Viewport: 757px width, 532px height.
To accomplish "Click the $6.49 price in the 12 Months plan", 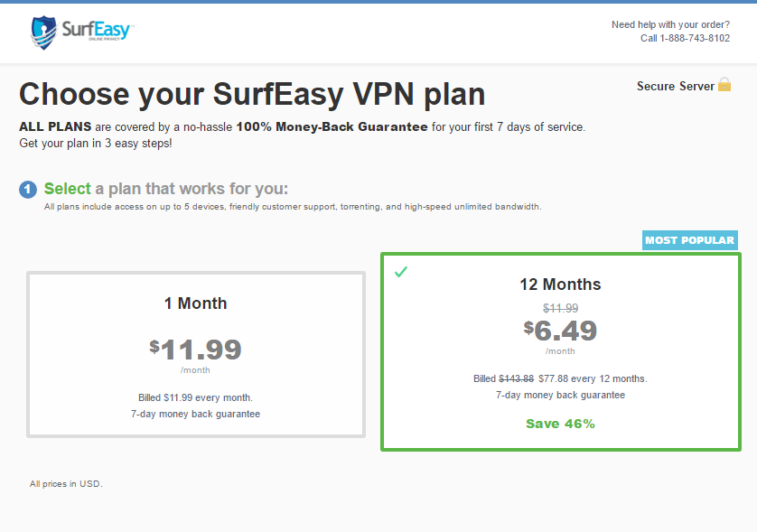I will (560, 331).
